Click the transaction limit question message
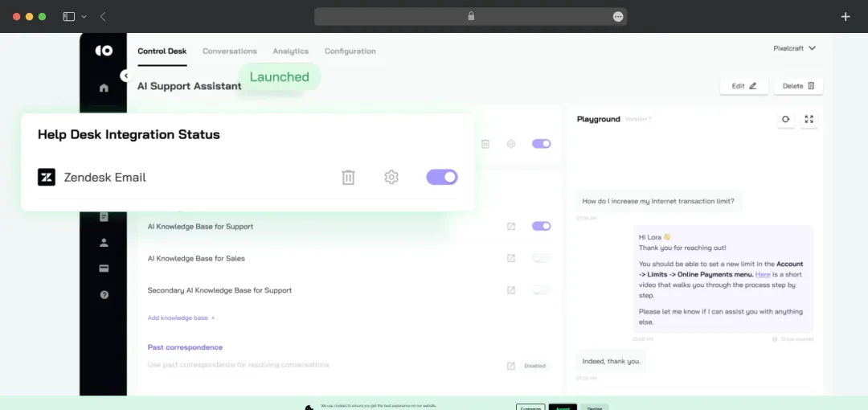This screenshot has width=868, height=410. coord(659,200)
